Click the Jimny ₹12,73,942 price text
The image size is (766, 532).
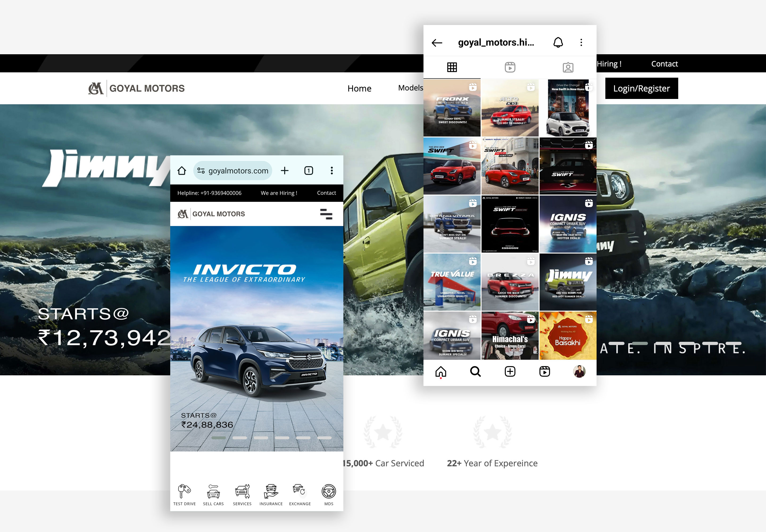(x=104, y=338)
